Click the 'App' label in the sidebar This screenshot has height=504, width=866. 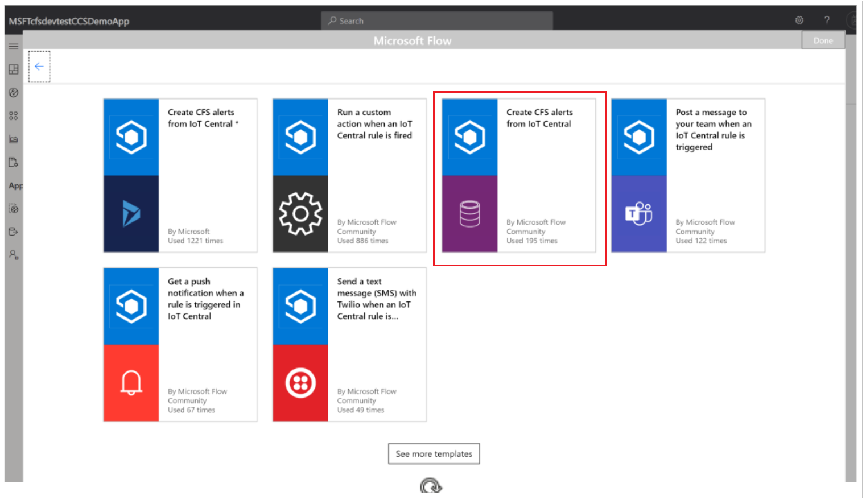[15, 186]
